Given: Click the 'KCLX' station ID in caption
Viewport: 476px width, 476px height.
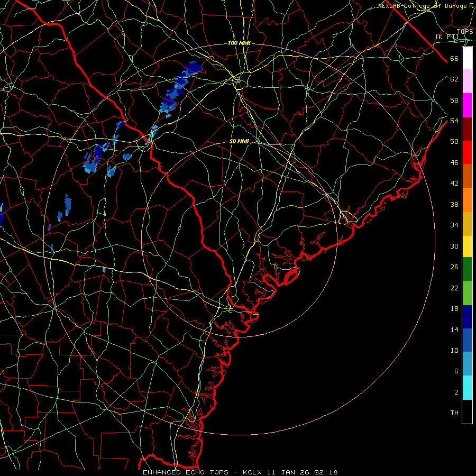Looking at the screenshot, I should (x=252, y=472).
